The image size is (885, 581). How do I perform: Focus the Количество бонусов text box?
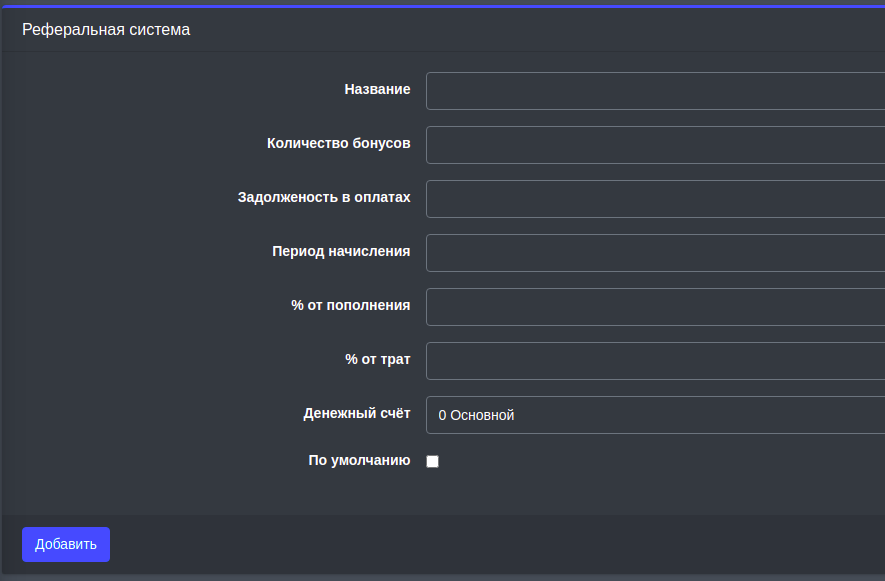coord(655,145)
